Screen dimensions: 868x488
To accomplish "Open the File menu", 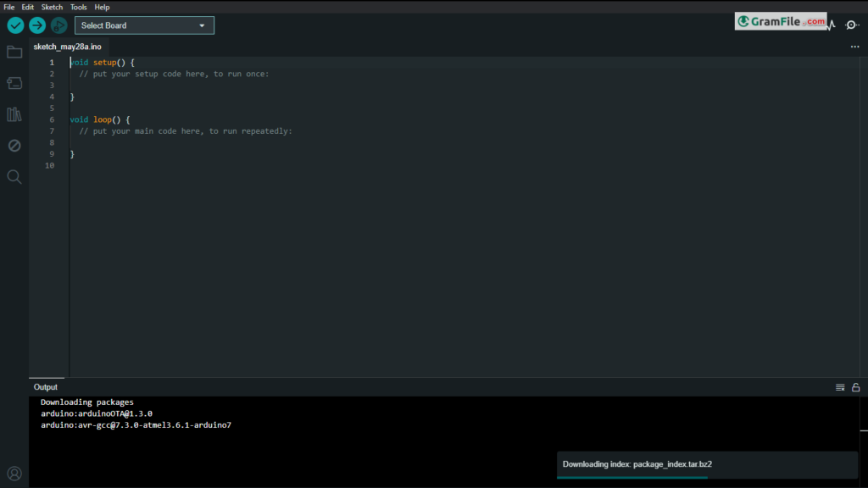I will pos(9,7).
